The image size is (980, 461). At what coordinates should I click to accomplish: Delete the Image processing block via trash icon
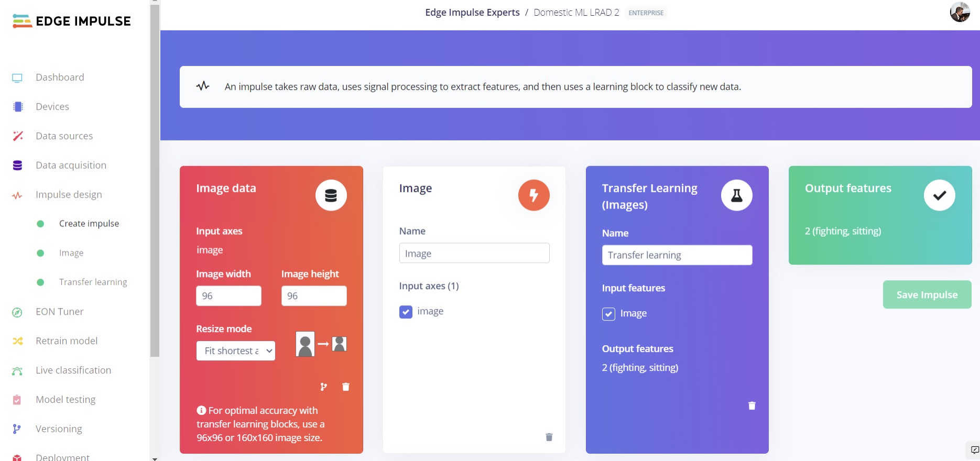(549, 437)
